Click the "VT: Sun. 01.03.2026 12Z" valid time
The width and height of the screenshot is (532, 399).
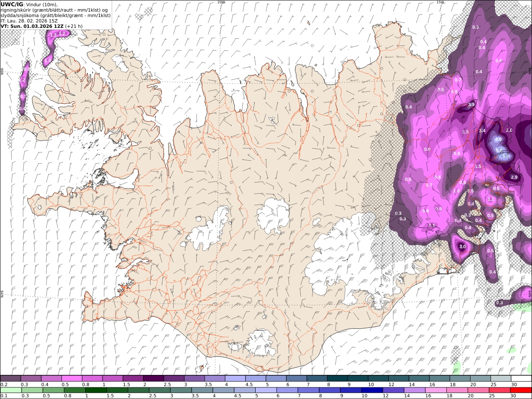coord(32,26)
